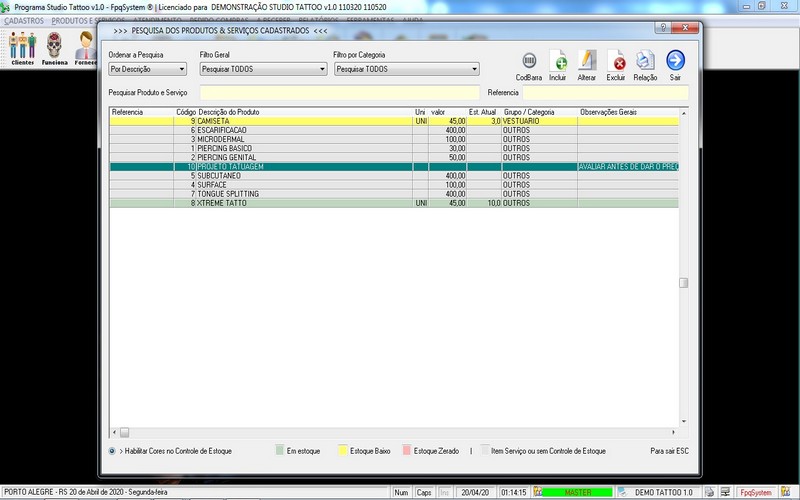Click the MASTER user status indicator

point(578,492)
